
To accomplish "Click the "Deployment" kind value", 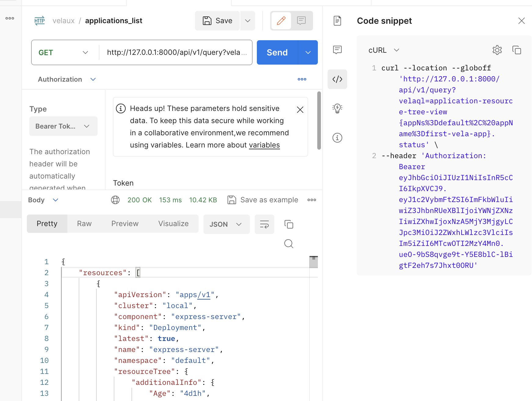I will tap(175, 328).
